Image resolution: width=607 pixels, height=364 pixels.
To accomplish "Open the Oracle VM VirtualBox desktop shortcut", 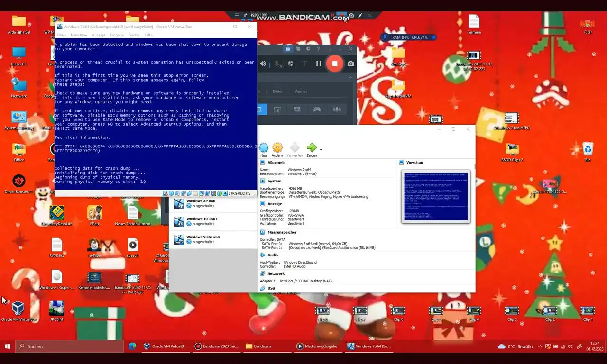I will [x=19, y=312].
